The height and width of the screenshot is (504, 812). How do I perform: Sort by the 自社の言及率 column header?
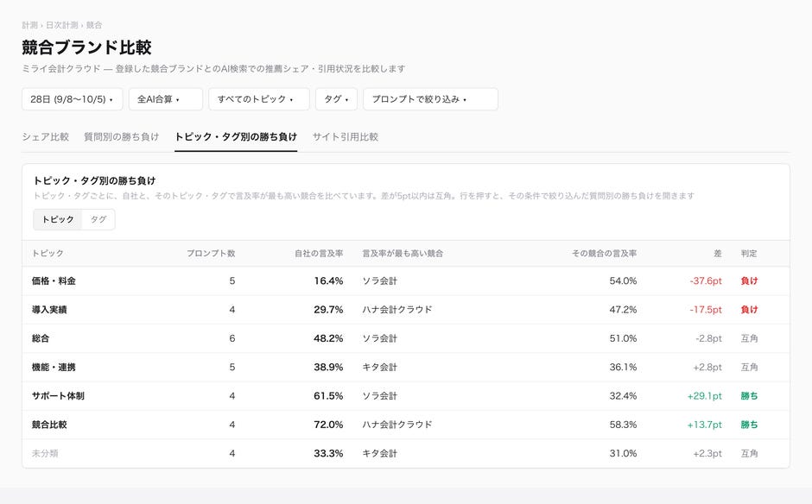319,253
